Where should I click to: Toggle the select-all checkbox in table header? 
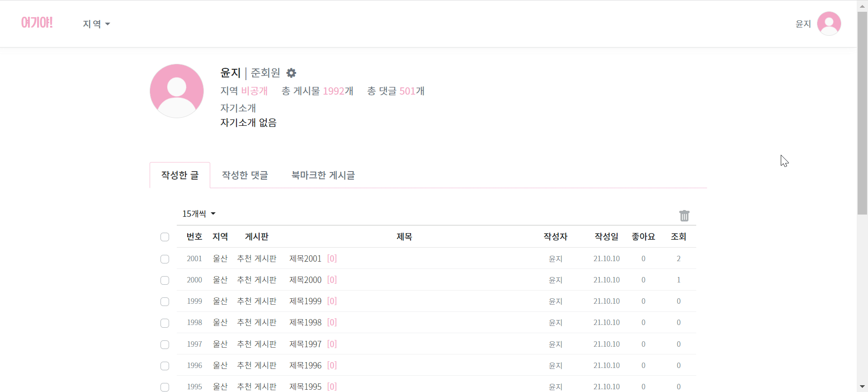(x=165, y=237)
